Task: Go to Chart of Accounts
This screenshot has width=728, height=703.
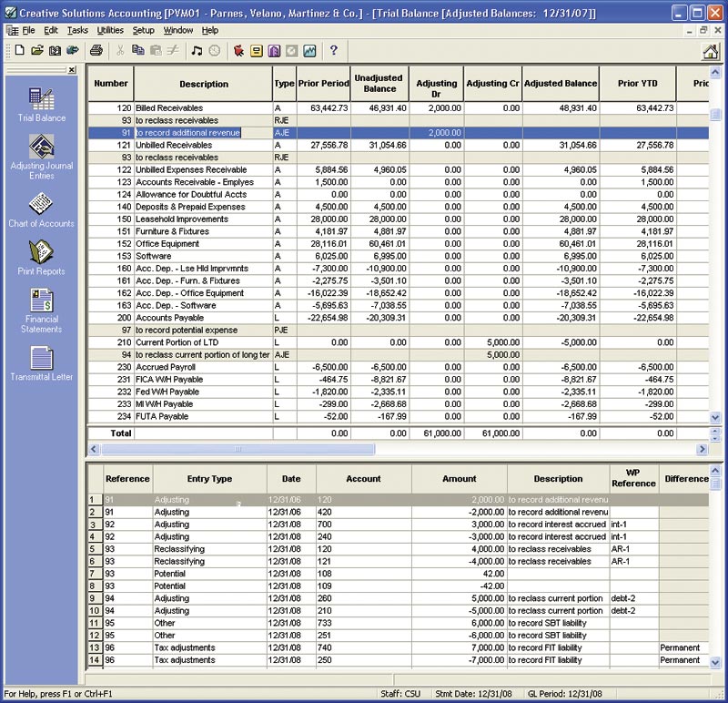Action: coord(41,209)
